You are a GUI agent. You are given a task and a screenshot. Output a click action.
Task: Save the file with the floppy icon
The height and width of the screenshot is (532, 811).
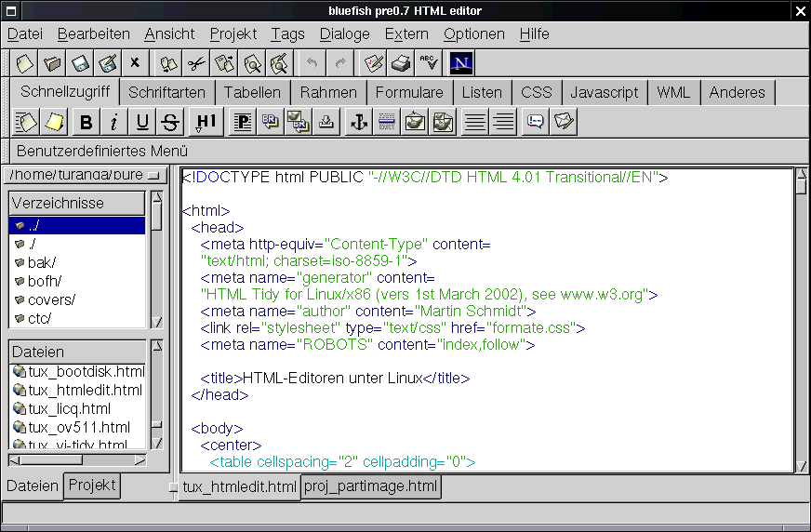[80, 63]
